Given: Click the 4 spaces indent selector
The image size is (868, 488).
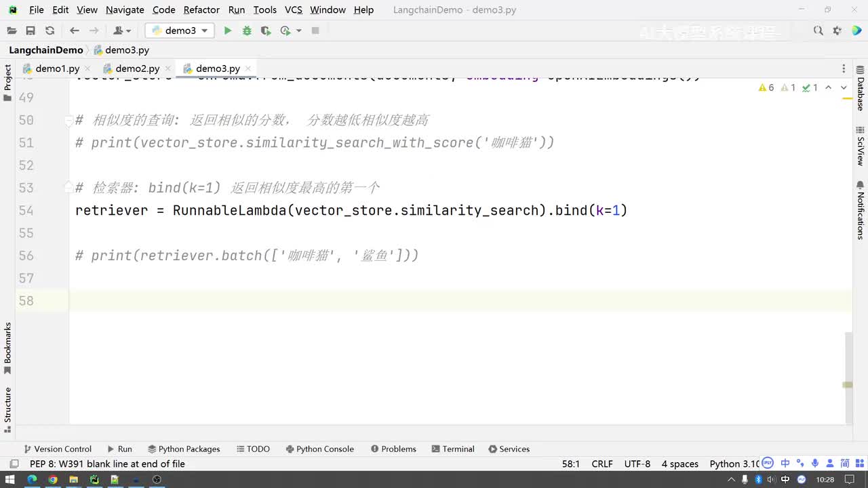Looking at the screenshot, I should [679, 464].
